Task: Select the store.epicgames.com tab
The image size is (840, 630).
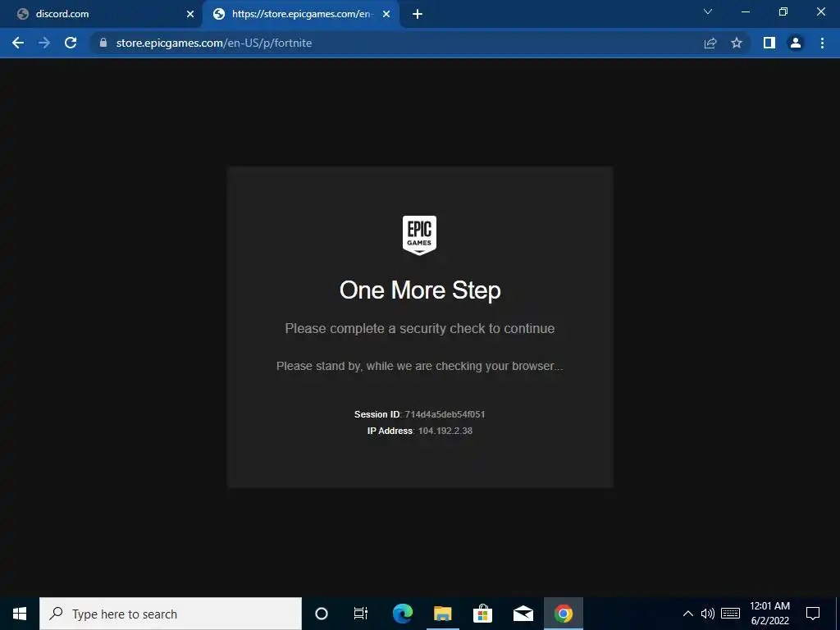Action: (300, 15)
